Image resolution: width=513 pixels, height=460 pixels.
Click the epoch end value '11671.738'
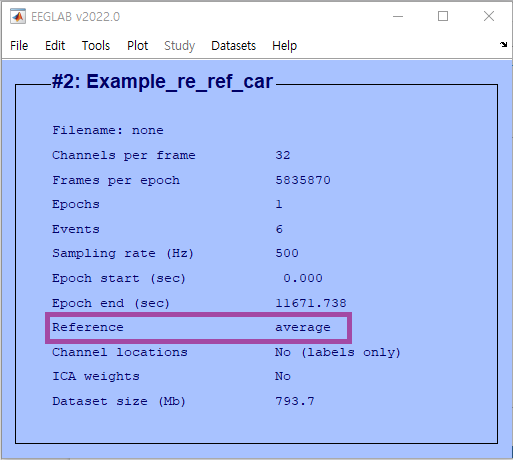click(311, 303)
